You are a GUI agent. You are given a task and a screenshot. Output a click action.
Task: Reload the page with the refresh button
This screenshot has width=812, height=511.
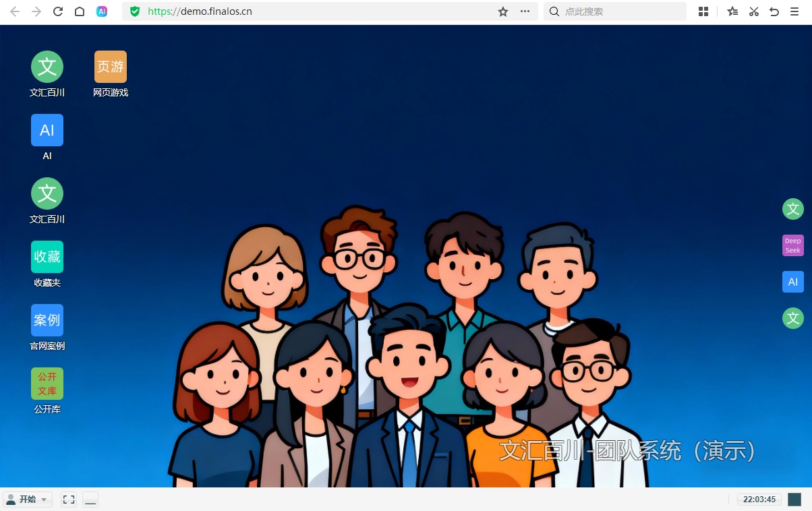pos(58,11)
